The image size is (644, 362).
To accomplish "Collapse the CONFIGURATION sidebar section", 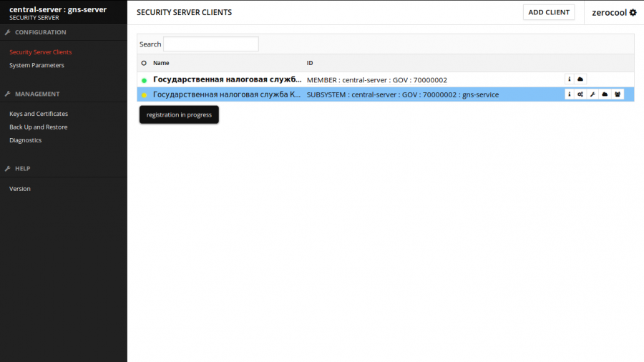I will pos(40,32).
